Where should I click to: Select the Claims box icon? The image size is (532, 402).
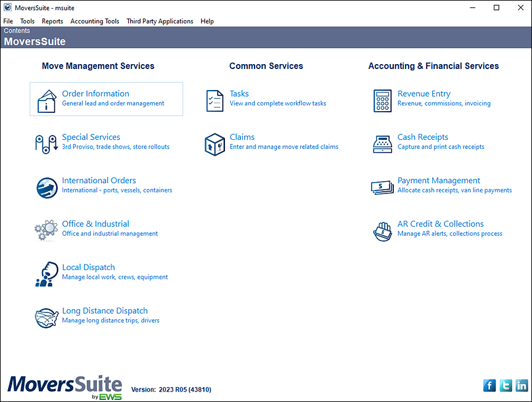(215, 143)
